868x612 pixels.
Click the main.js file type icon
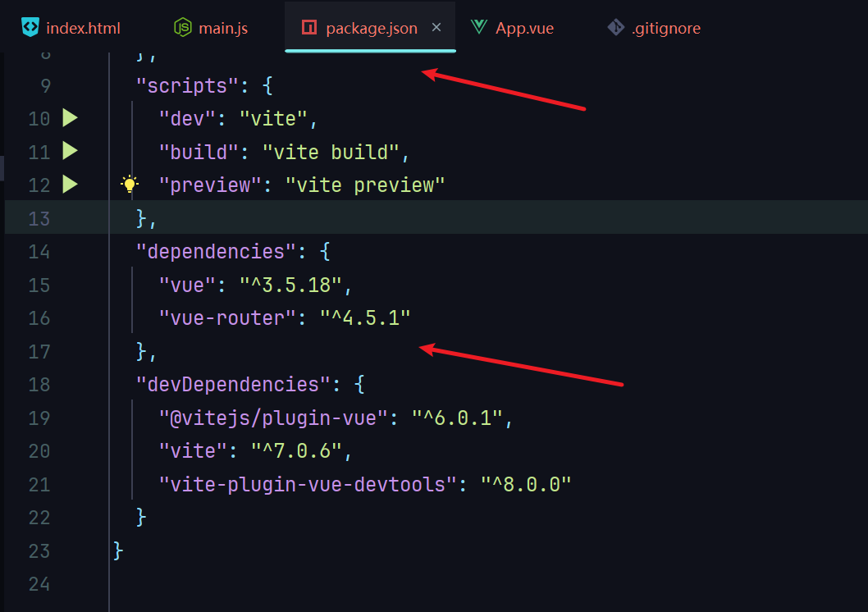pyautogui.click(x=182, y=27)
